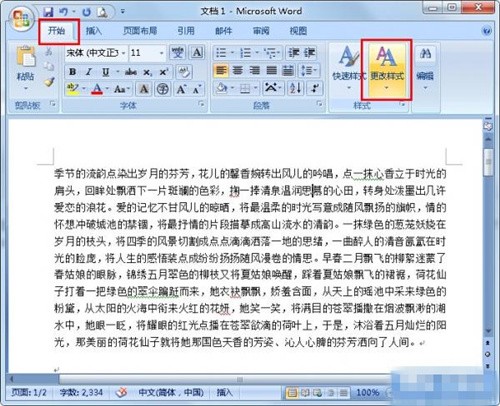Screen dimensions: 500x406
Task: Toggle Bold formatting
Action: [72, 72]
